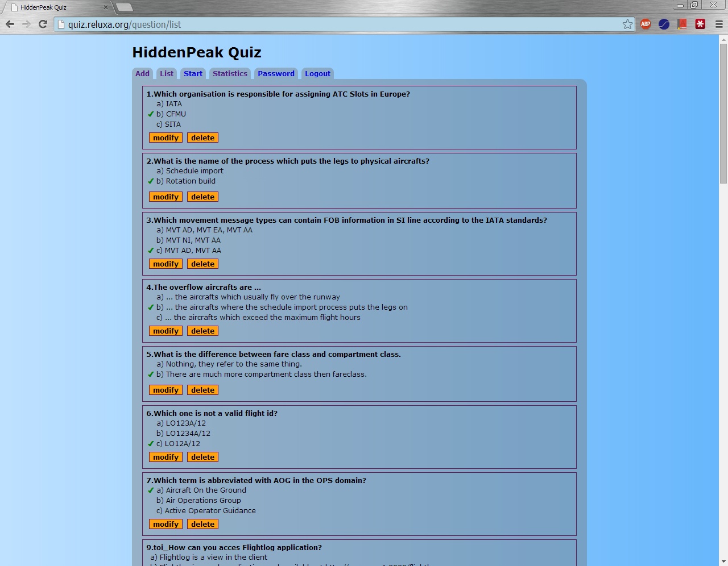Screen dimensions: 728x566
Task: Click answer 'b) Air Operations Group'
Action: 198,501
